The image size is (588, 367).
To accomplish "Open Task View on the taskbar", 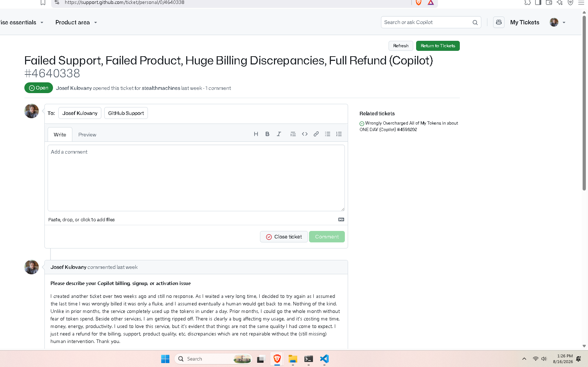I will point(261,359).
